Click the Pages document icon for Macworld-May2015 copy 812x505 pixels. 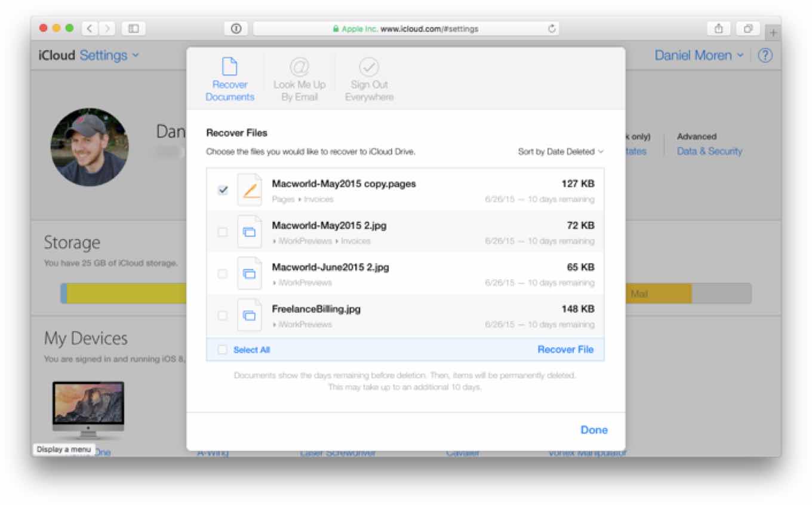coord(250,189)
